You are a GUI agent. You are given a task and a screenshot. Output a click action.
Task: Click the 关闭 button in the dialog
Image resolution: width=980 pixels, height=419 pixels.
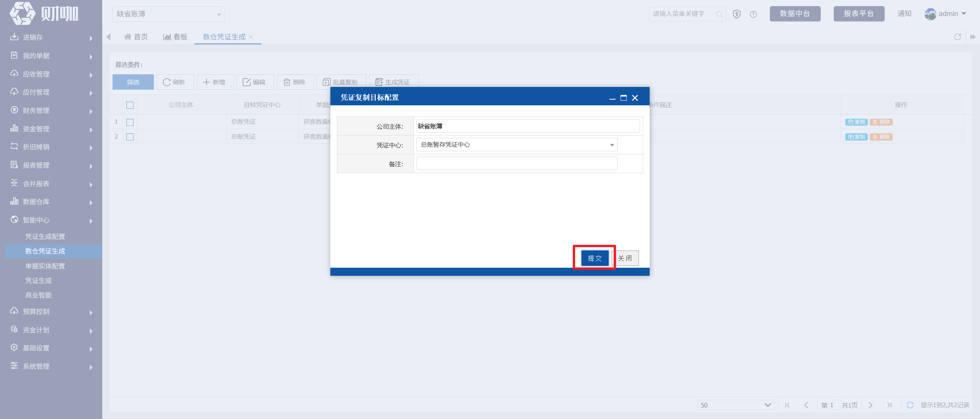coord(626,258)
